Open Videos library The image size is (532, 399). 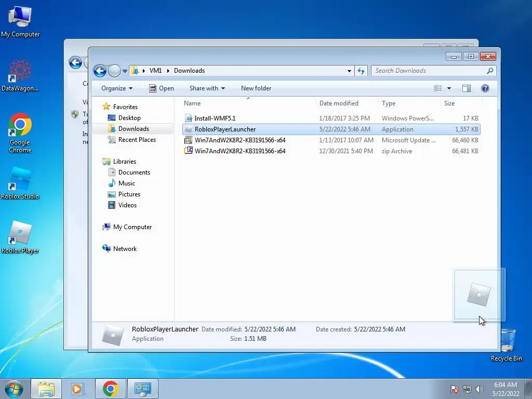tap(127, 205)
